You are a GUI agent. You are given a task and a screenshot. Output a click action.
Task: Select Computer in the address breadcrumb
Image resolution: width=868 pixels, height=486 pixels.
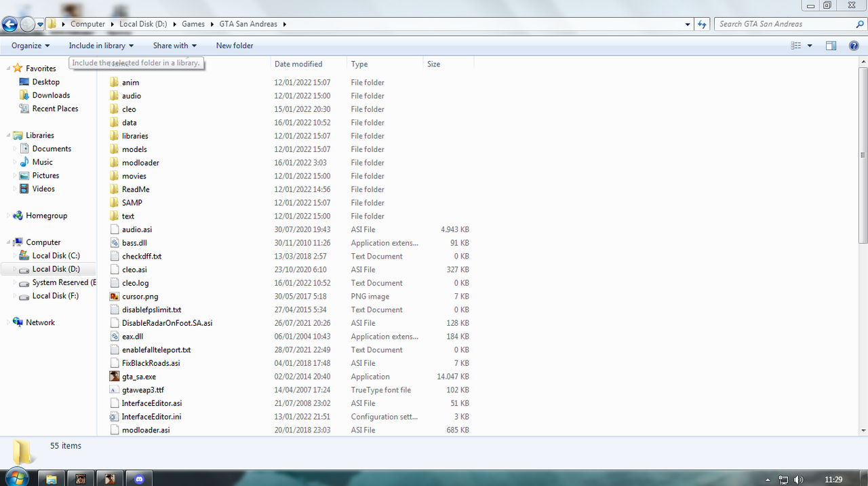coord(88,24)
